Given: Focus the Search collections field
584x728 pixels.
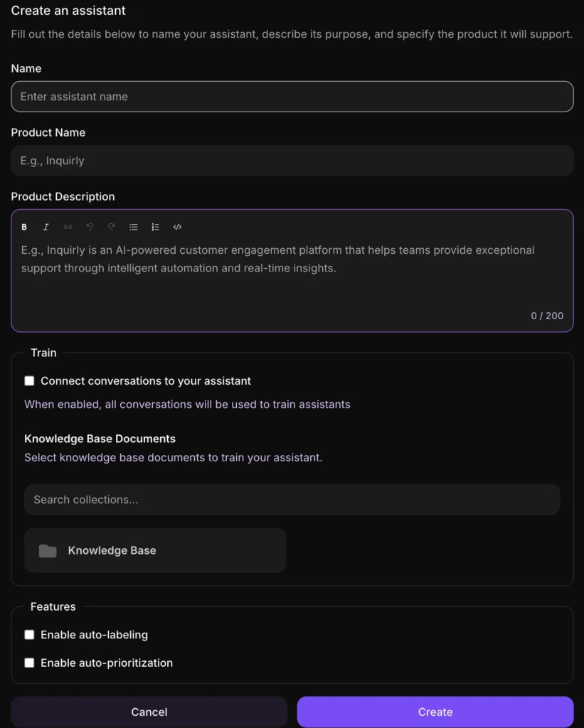Looking at the screenshot, I should coord(292,500).
